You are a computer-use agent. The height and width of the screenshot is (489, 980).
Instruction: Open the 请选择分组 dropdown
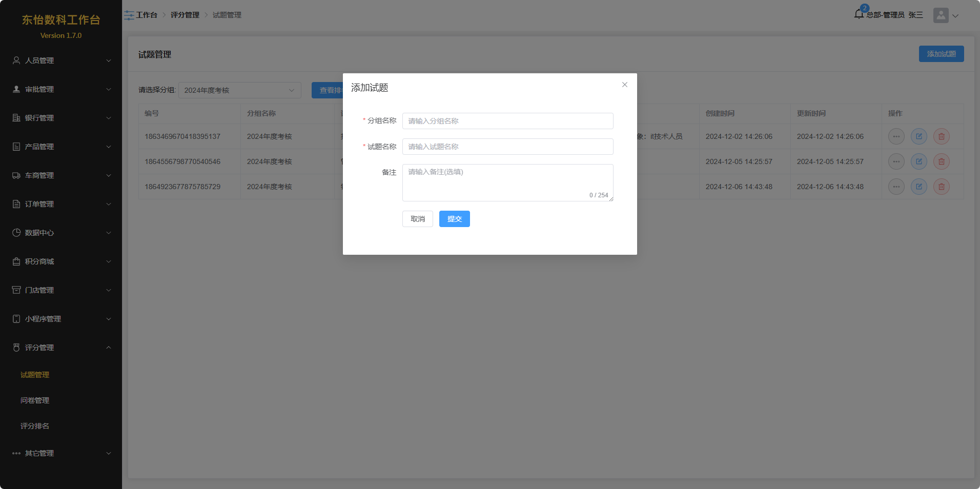[x=239, y=90]
